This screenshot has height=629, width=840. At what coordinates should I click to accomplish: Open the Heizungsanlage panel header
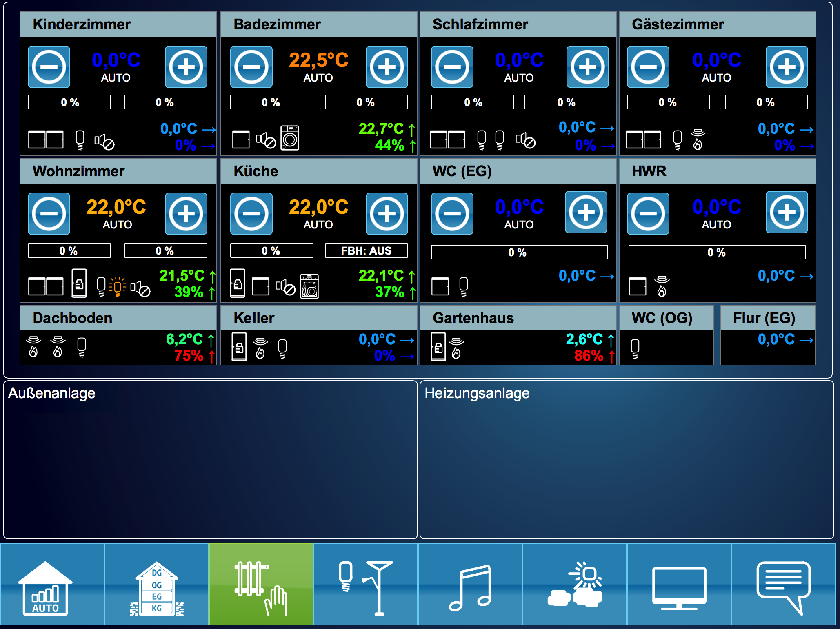click(x=477, y=393)
